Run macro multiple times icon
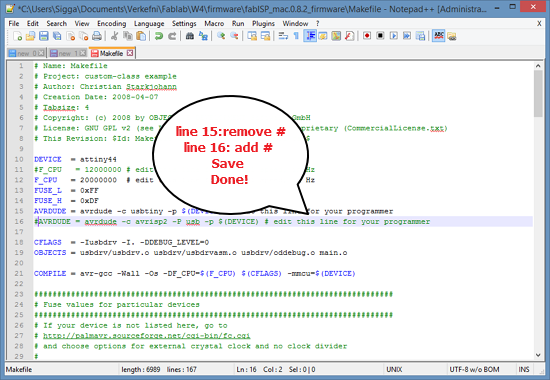Image resolution: width=550 pixels, height=380 pixels. (407, 36)
